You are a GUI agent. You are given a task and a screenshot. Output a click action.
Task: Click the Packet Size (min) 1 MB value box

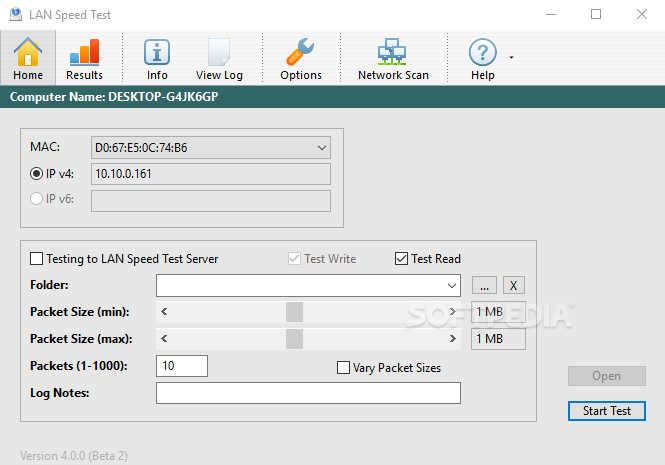click(x=498, y=312)
